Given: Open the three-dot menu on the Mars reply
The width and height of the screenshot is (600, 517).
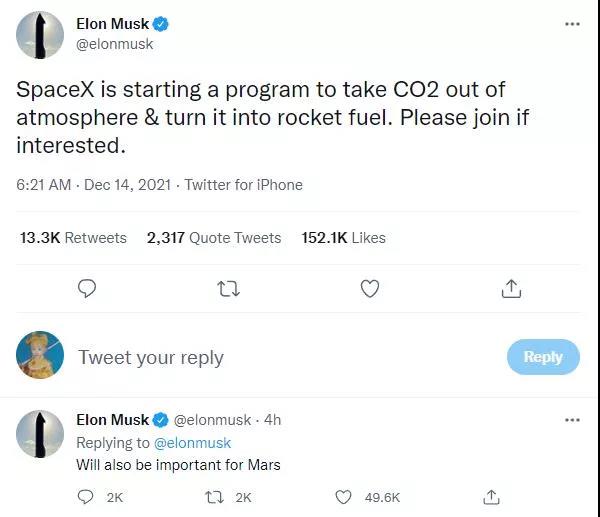Looking at the screenshot, I should click(572, 420).
